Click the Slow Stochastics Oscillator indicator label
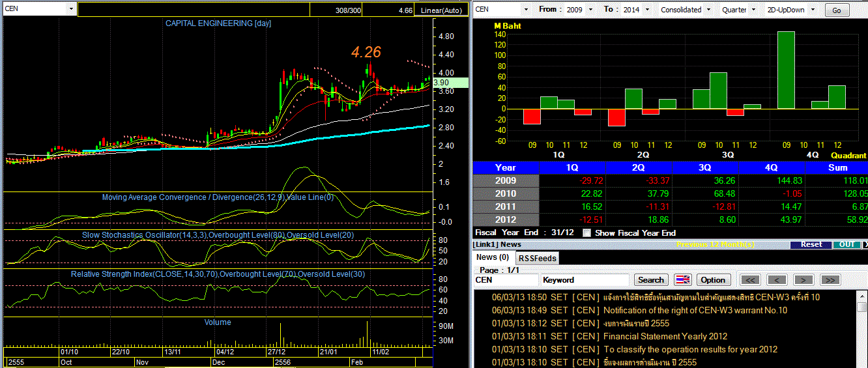The width and height of the screenshot is (868, 368). tap(218, 234)
